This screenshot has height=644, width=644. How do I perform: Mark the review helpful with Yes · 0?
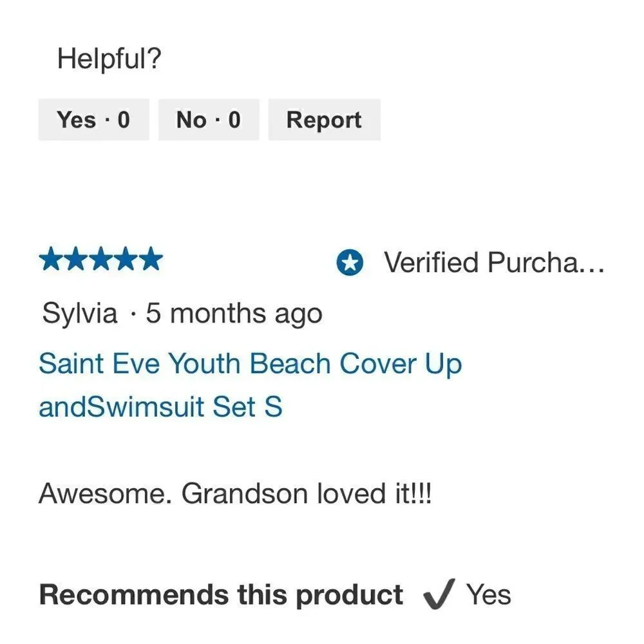[x=93, y=120]
